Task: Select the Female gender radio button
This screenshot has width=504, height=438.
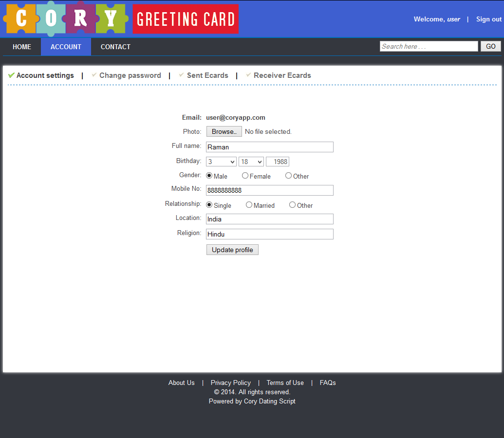Action: coord(245,176)
